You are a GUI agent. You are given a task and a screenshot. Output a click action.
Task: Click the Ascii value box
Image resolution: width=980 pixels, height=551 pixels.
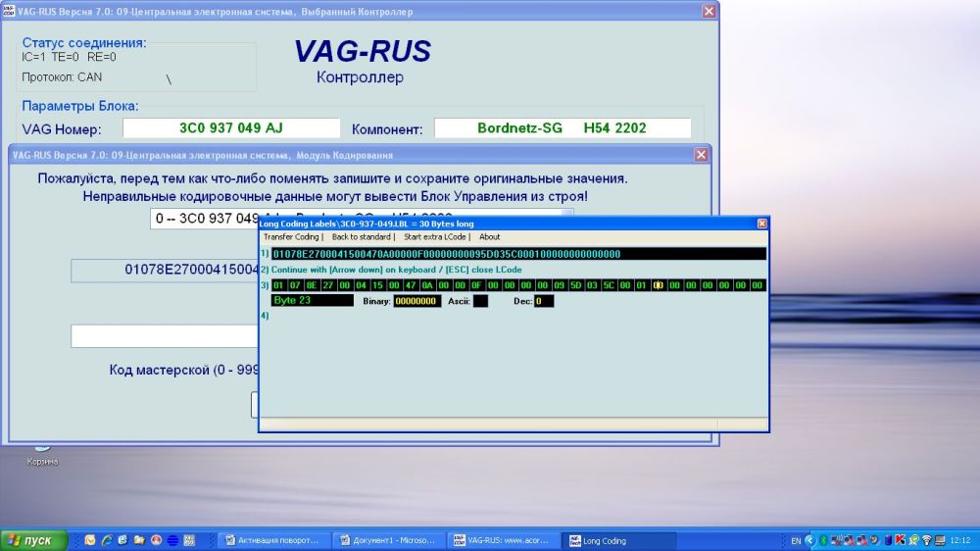tap(480, 301)
